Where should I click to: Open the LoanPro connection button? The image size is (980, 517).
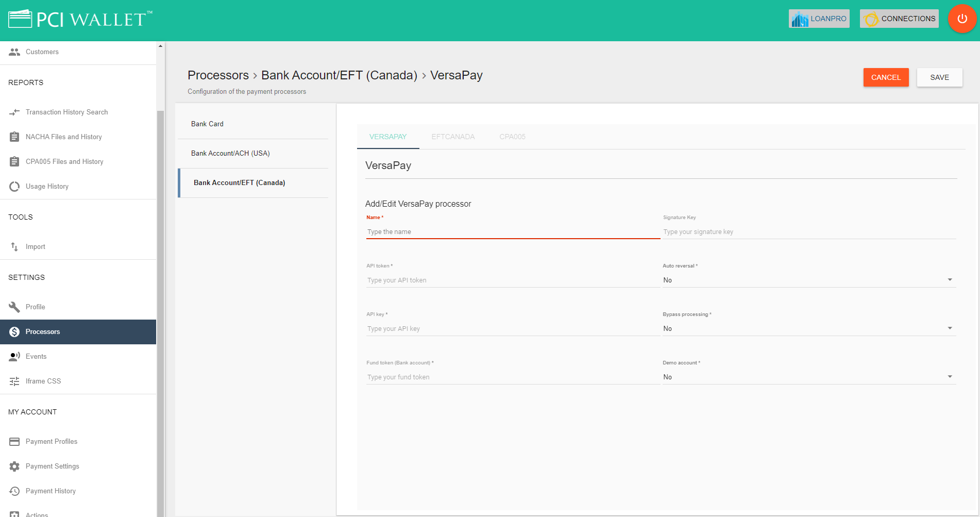pyautogui.click(x=819, y=19)
